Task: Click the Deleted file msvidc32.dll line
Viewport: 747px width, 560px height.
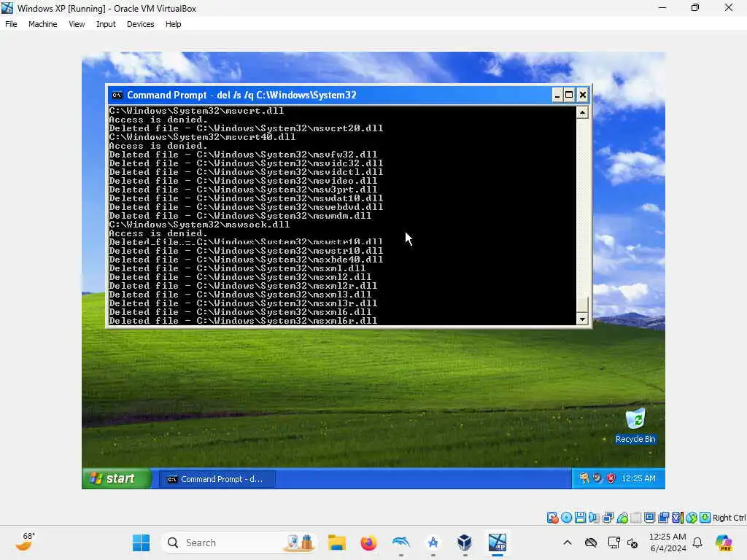Action: [x=246, y=163]
